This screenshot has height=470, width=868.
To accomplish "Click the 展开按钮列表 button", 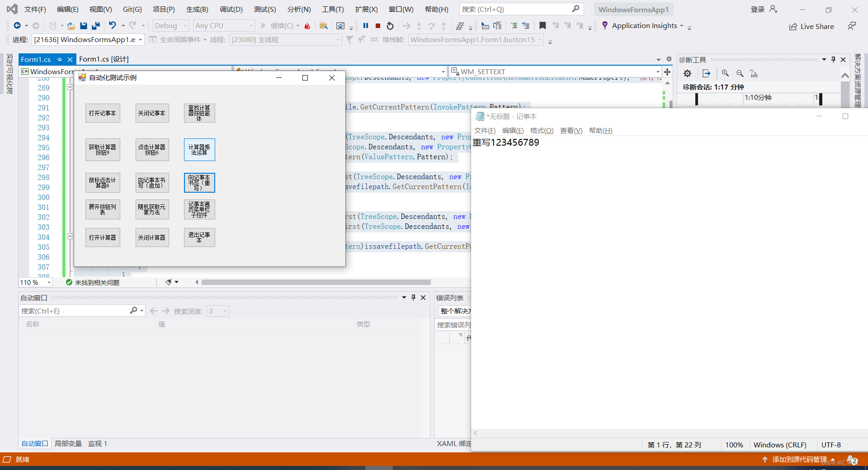I will click(103, 209).
